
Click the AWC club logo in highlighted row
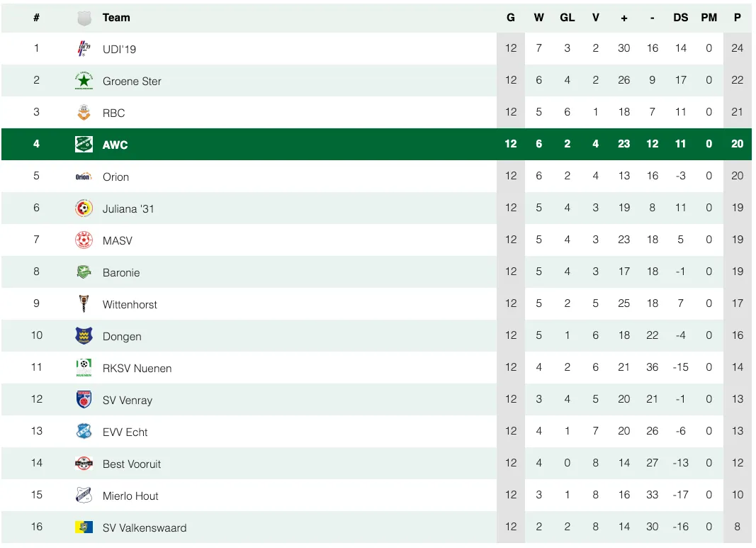click(84, 144)
